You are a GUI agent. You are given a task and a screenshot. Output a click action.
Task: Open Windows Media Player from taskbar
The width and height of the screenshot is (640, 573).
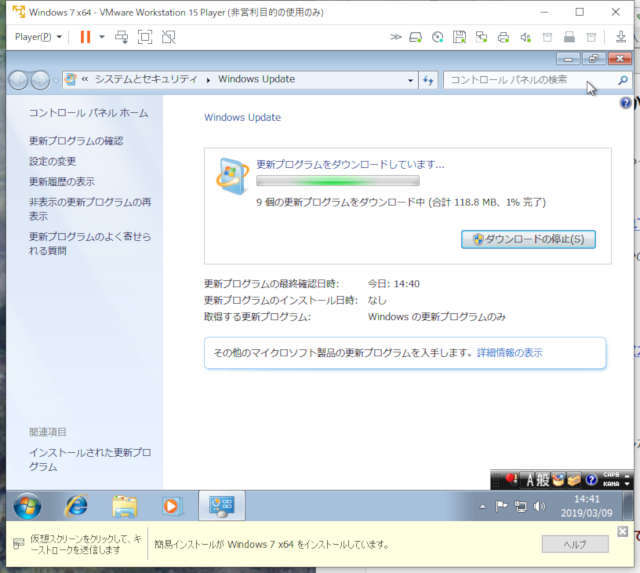(171, 506)
